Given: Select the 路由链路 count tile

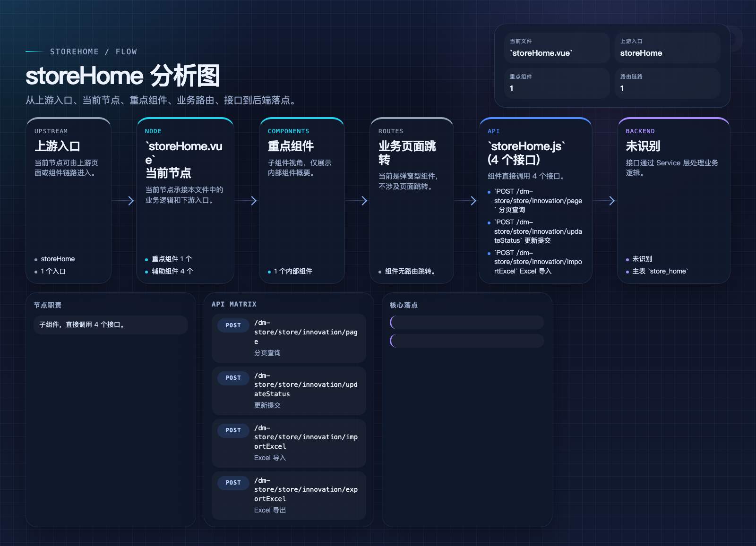Looking at the screenshot, I should tap(667, 83).
